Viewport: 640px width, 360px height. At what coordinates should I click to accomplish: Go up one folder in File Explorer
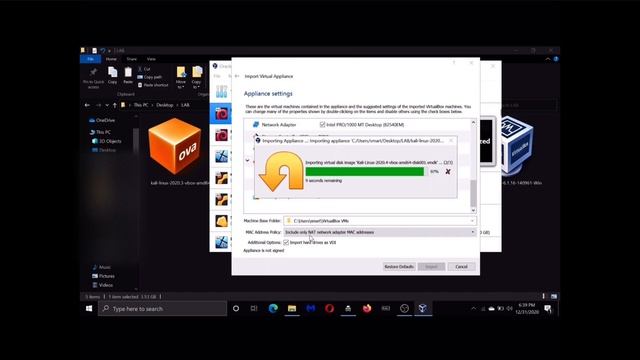tap(115, 105)
